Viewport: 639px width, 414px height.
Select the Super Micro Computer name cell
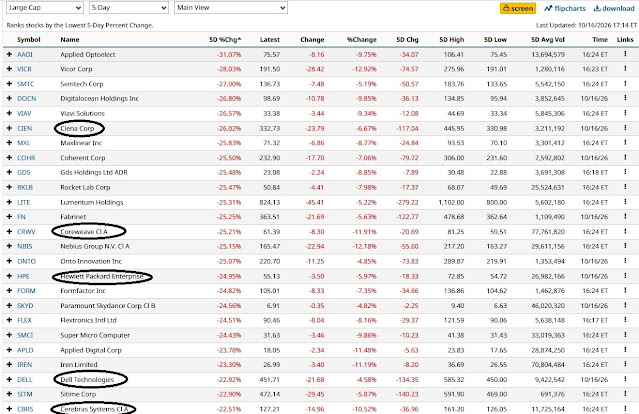click(95, 335)
